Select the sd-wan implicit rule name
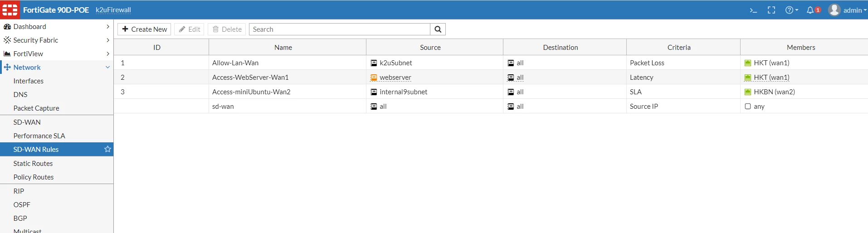Viewport: 868px width, 233px height. (223, 107)
